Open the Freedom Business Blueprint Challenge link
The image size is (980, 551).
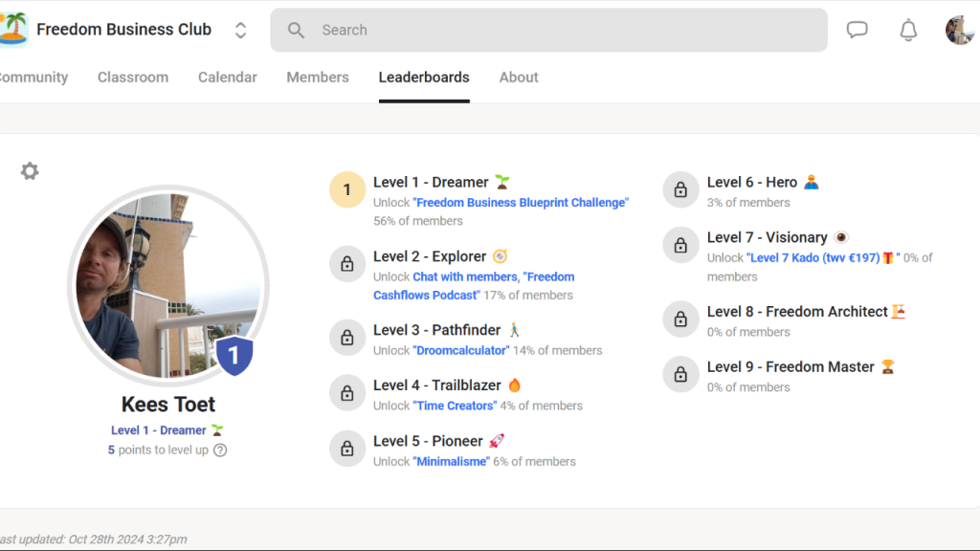pyautogui.click(x=521, y=203)
